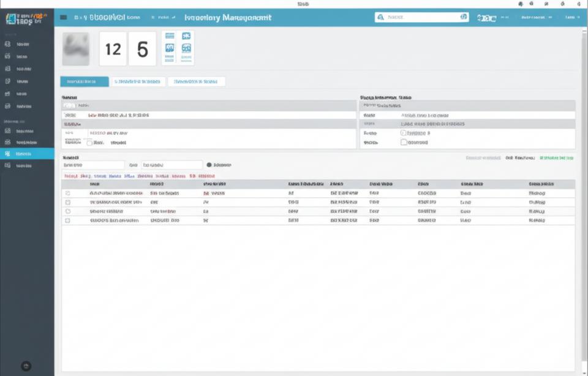588x376 pixels.
Task: Toggle the switch at the top of the left form panel
Action: (70, 105)
